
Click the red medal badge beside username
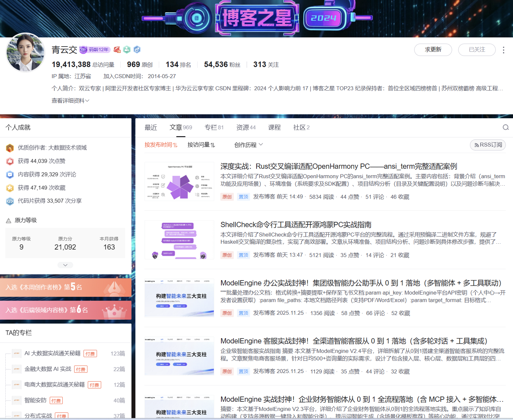click(117, 49)
